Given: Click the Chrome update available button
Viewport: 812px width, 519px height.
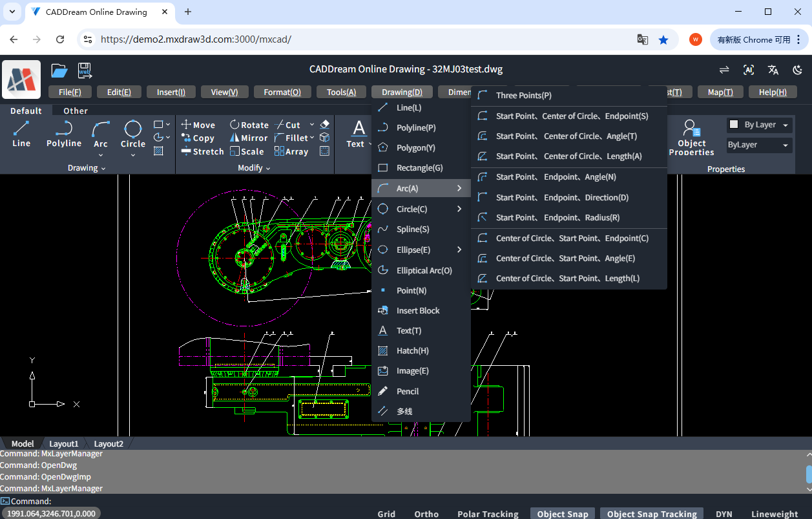Looking at the screenshot, I should 760,39.
